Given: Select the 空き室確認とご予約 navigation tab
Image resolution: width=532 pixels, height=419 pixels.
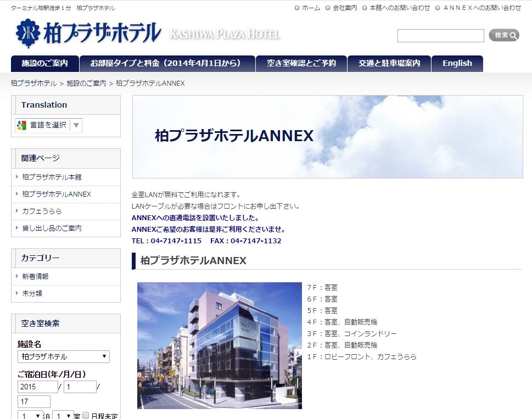Looking at the screenshot, I should point(301,64).
